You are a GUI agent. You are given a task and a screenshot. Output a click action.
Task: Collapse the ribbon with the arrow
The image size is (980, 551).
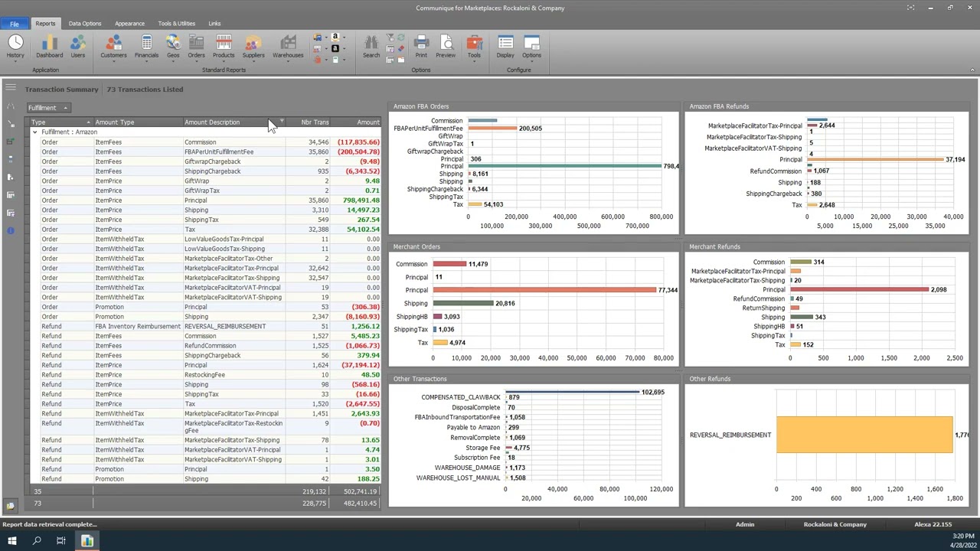[x=972, y=70]
